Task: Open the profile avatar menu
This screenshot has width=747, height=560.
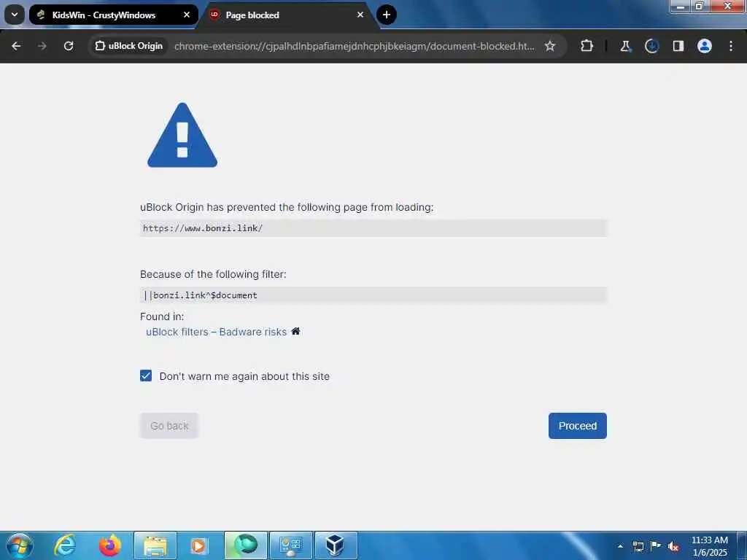Action: 705,46
